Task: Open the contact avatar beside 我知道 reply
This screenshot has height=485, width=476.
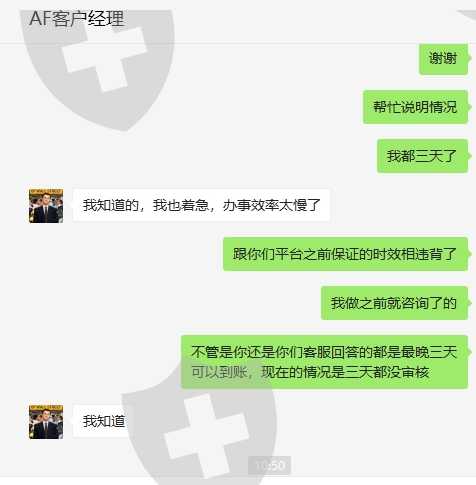Action: pyautogui.click(x=46, y=422)
